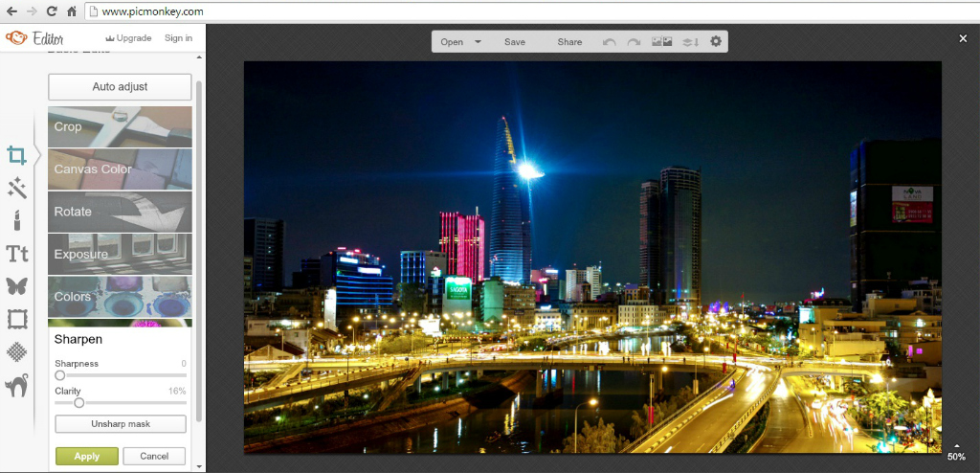This screenshot has width=980, height=473.
Task: Click the Sharpness slider handle
Action: click(x=60, y=375)
